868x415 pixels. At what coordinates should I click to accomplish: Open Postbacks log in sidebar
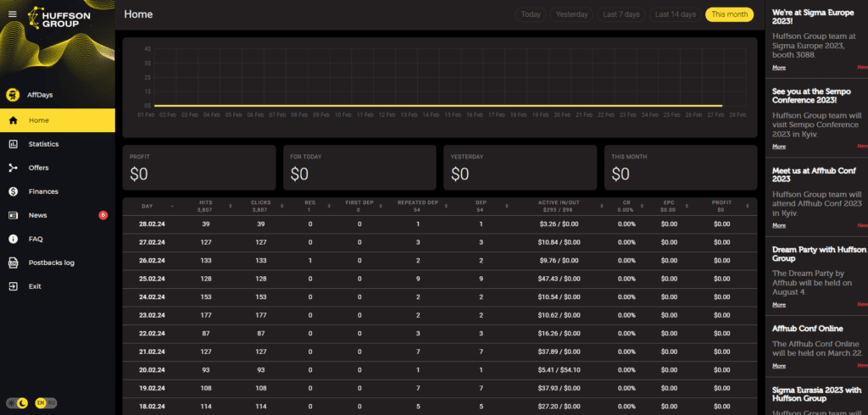[x=58, y=263]
